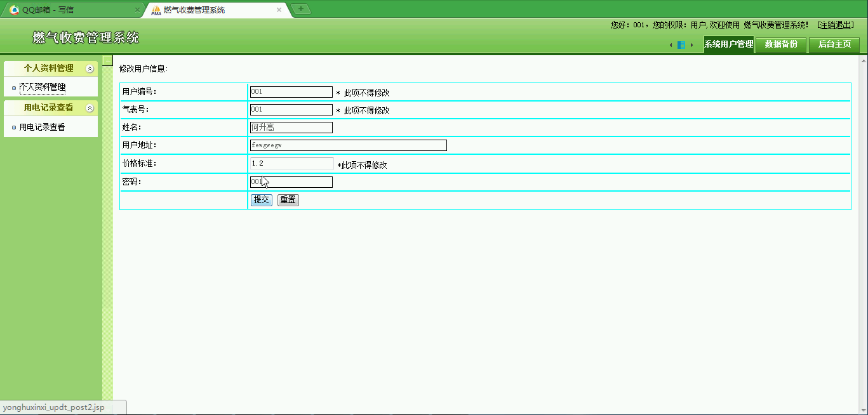The width and height of the screenshot is (868, 415).
Task: Collapse the 用电记录查看 sidebar section
Action: coord(90,108)
